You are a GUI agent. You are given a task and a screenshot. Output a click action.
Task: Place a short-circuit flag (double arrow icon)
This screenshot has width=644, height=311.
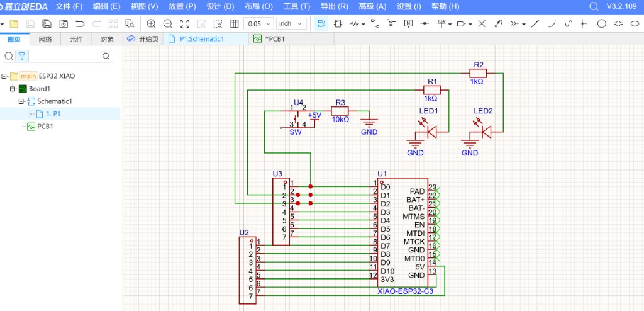pos(515,24)
